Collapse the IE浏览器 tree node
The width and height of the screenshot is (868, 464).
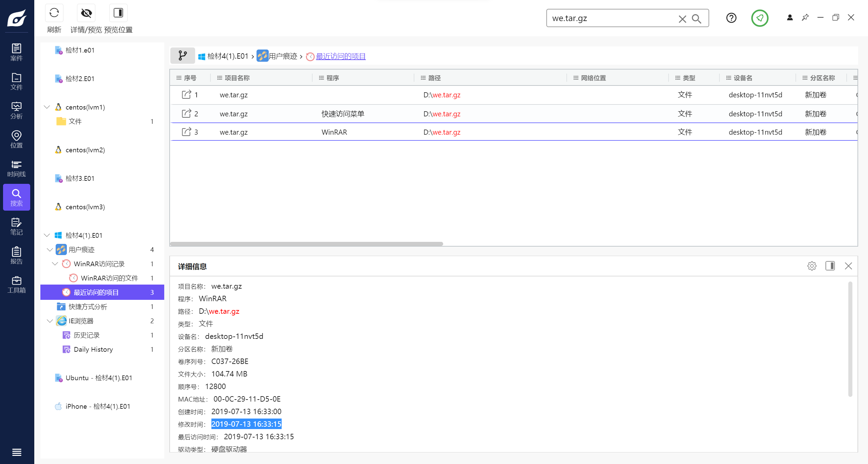[x=50, y=321]
